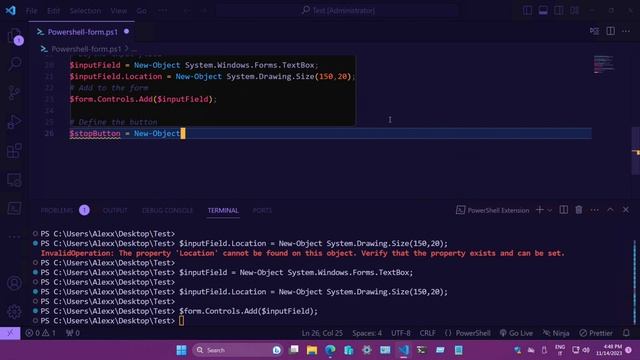Start Go Live server
Screen dimensions: 640x360
click(516, 333)
